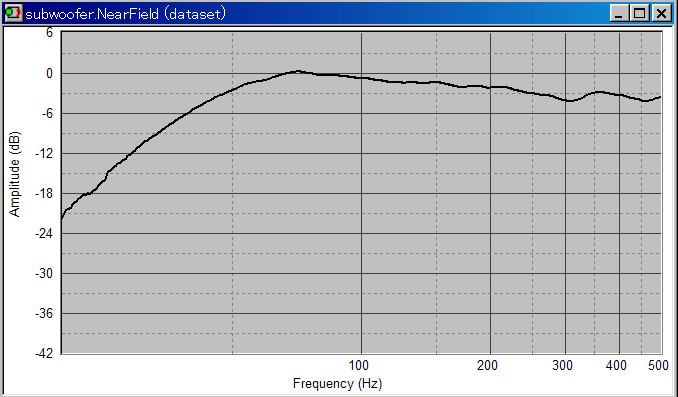Click the '-36' amplitude tick label
Image resolution: width=678 pixels, height=397 pixels.
coord(44,313)
